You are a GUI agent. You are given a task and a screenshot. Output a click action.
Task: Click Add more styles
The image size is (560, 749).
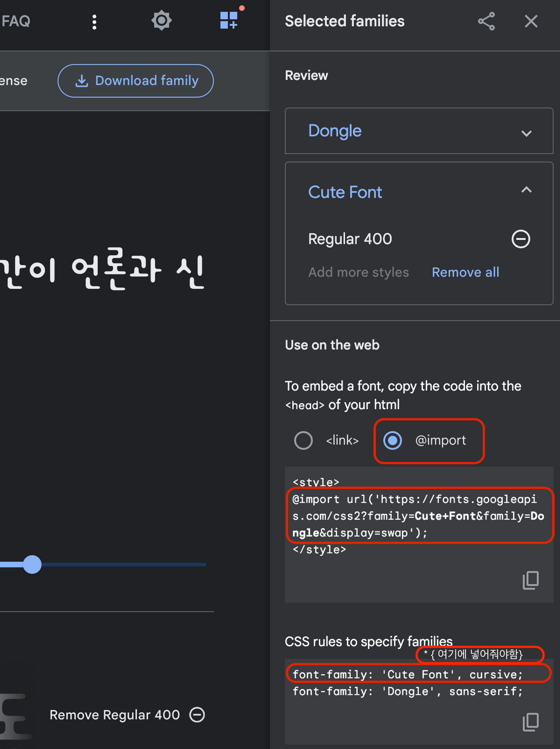coord(358,272)
